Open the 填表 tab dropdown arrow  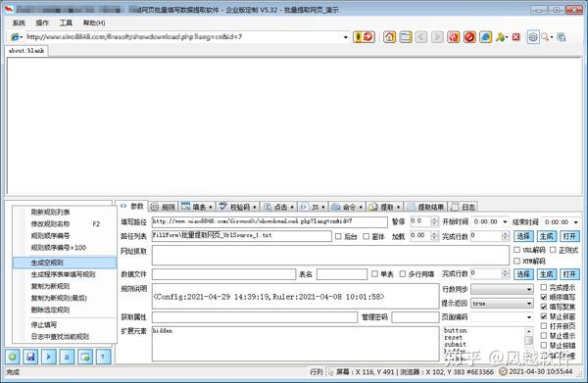[211, 207]
